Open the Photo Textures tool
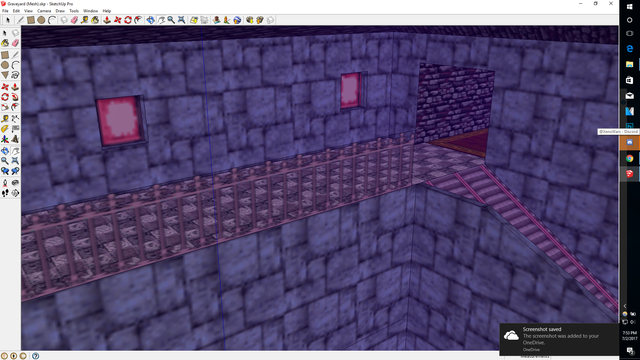 click(x=227, y=20)
